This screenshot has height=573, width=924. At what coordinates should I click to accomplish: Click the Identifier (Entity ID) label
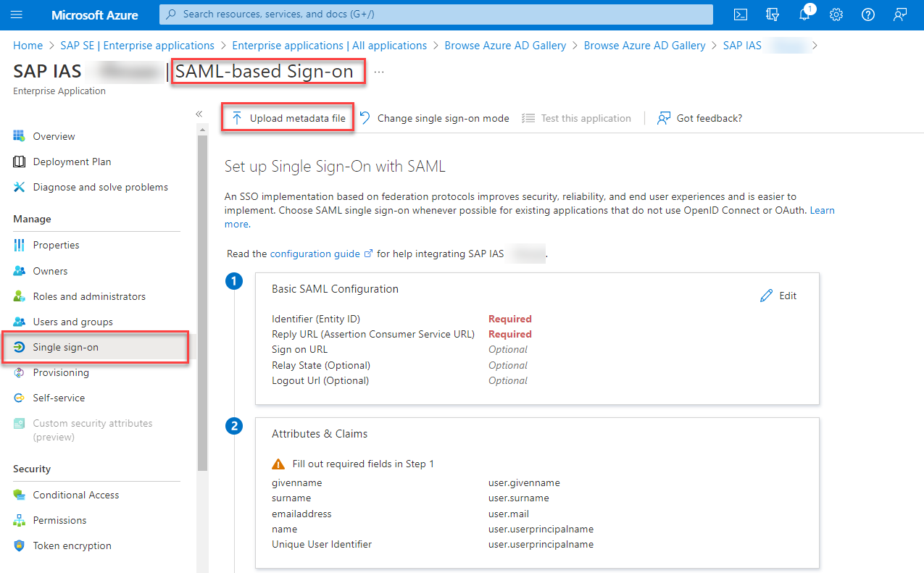point(316,319)
